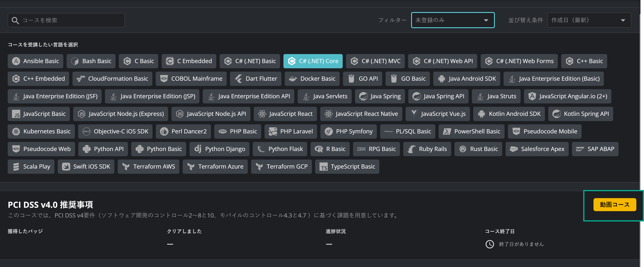
Task: Click the Salesforce Apex cloud icon
Action: pyautogui.click(x=514, y=149)
